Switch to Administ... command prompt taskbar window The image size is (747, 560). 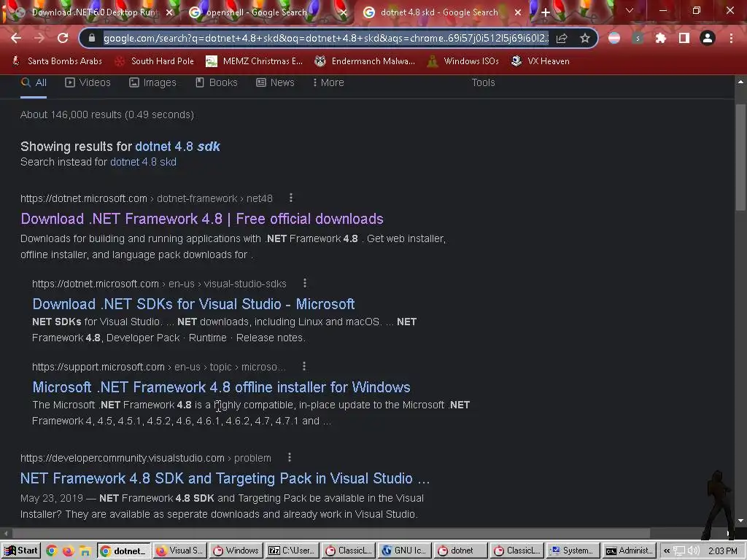coord(628,551)
